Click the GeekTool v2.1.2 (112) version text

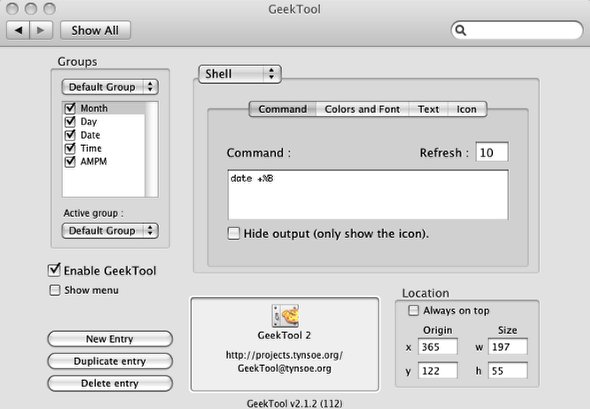coord(294,403)
